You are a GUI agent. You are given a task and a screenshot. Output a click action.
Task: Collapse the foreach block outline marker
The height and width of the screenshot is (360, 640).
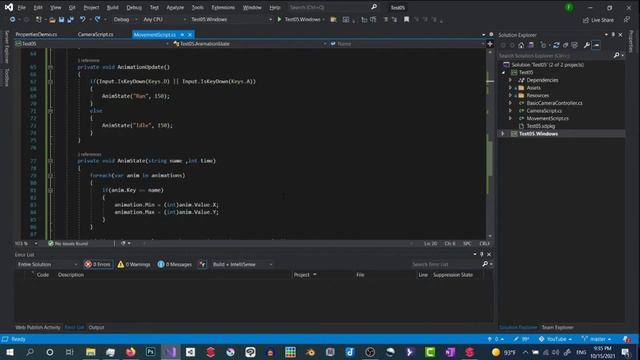pyautogui.click(x=51, y=176)
